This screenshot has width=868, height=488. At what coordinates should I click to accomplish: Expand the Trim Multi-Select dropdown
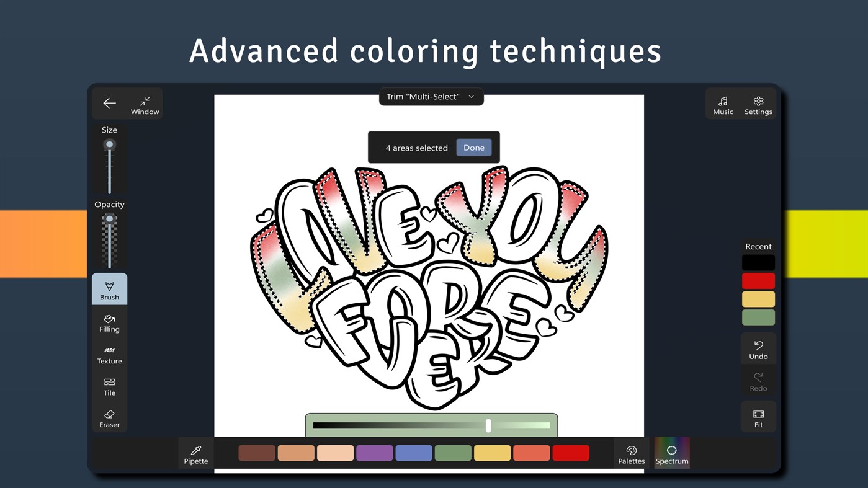point(431,96)
